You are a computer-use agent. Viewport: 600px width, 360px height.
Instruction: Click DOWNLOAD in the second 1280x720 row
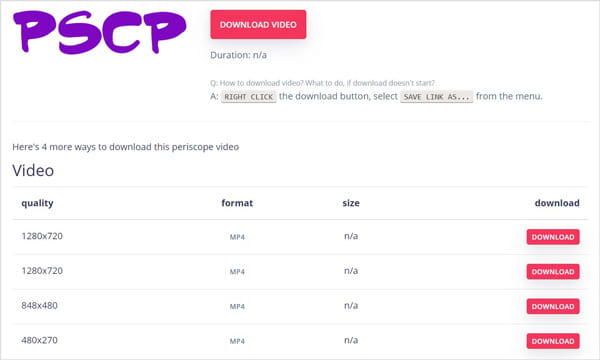coord(553,272)
